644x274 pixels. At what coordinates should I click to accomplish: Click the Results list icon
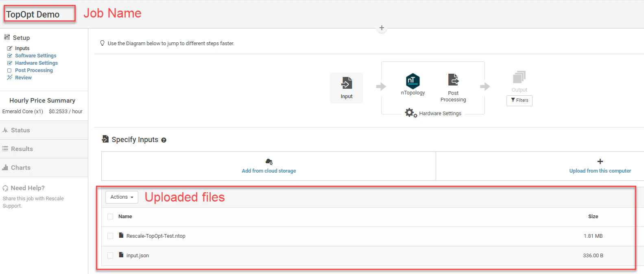tap(5, 149)
